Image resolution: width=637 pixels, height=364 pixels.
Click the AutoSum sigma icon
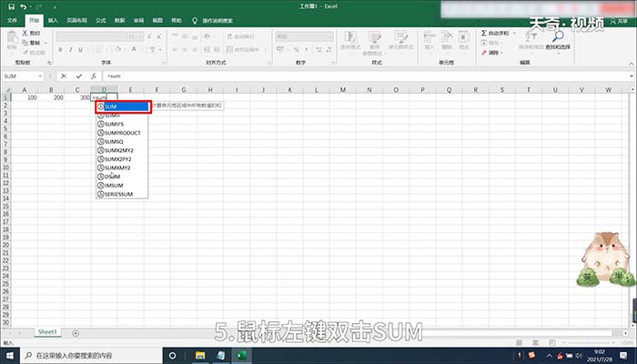[x=484, y=33]
